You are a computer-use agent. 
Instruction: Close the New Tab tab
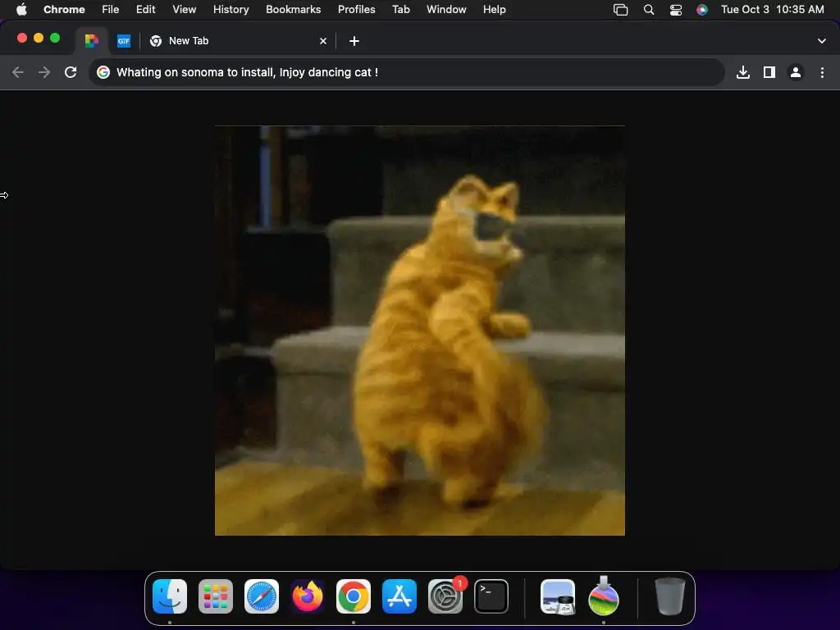pyautogui.click(x=323, y=41)
